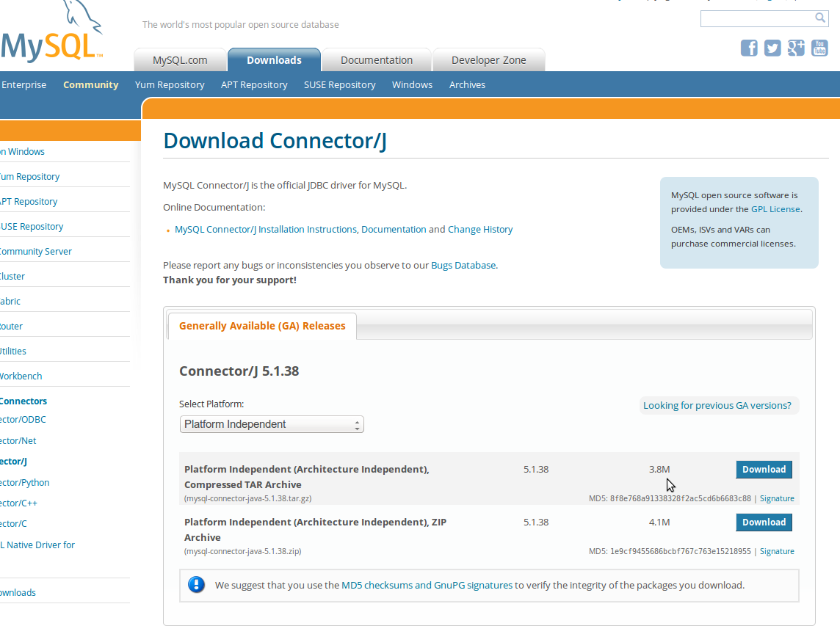Image resolution: width=840 pixels, height=637 pixels.
Task: Select the Generally Available (GA) Releases tab
Action: pyautogui.click(x=262, y=326)
